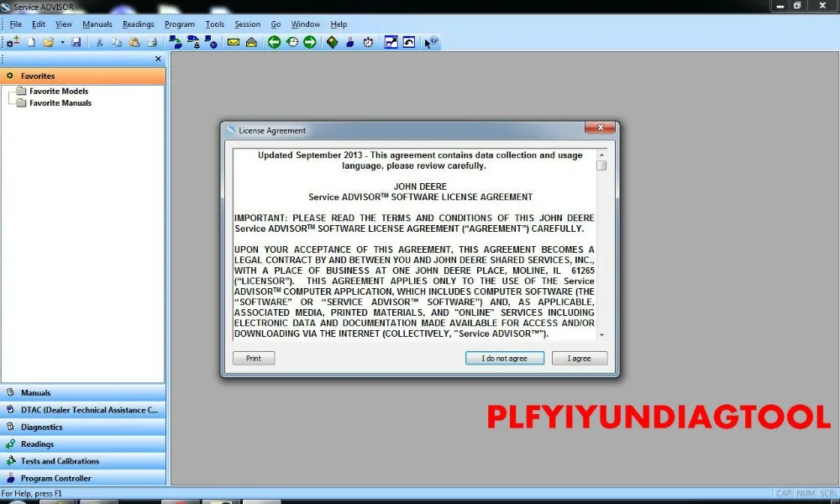This screenshot has height=504, width=840.
Task: Click the Save floppy disk icon
Action: coord(76,42)
